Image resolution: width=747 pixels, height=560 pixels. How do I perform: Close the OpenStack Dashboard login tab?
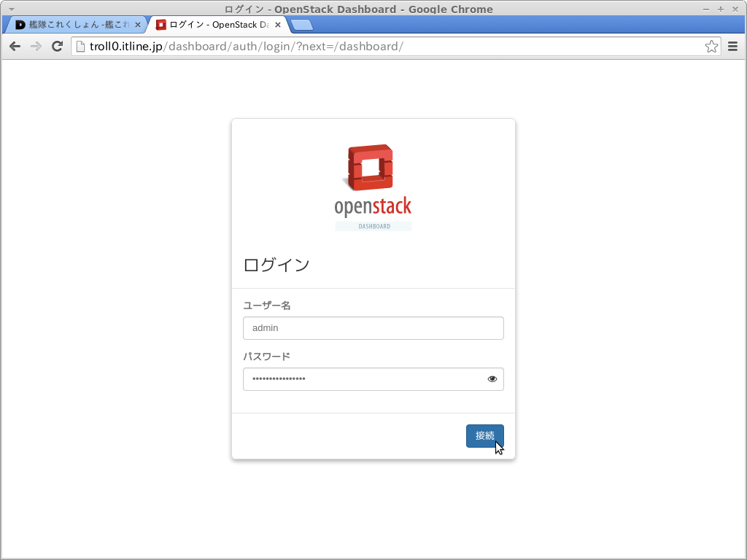click(x=278, y=25)
